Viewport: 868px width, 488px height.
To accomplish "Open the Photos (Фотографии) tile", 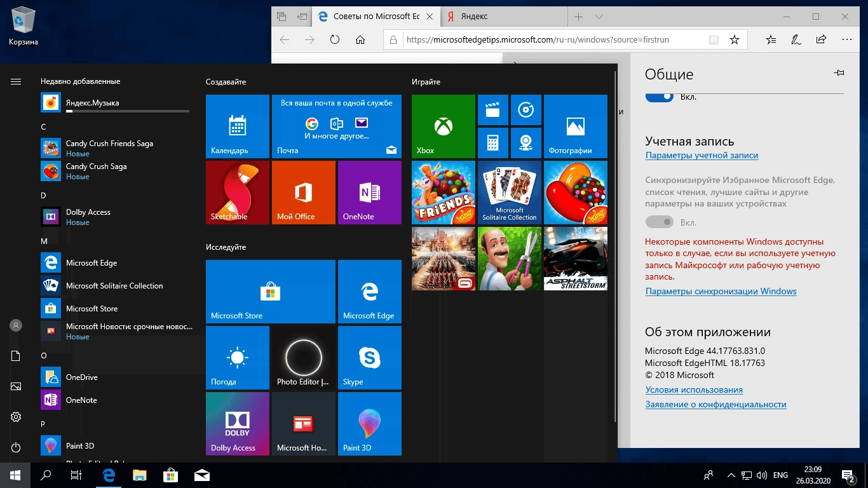I will pos(576,126).
